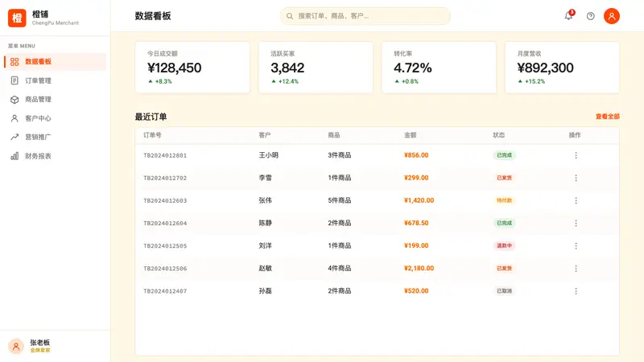
Task: Click 已完成 status badge for 王小明
Action: 505,155
